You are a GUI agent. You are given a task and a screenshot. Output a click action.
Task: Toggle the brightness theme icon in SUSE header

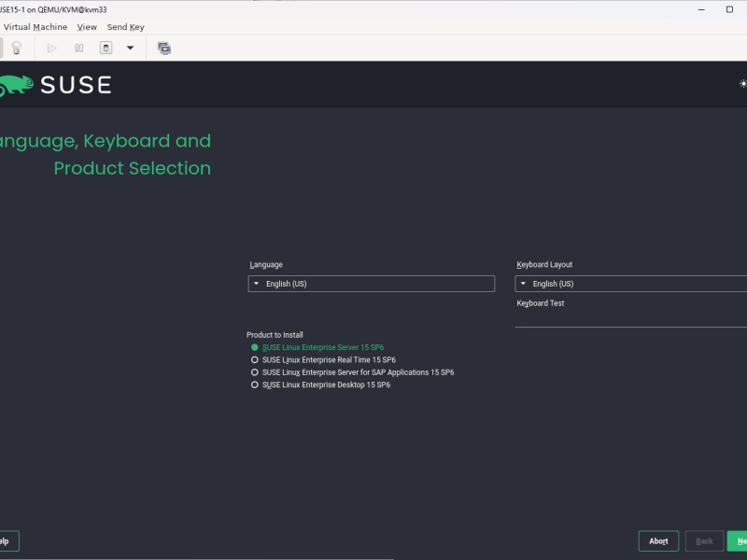pos(742,84)
